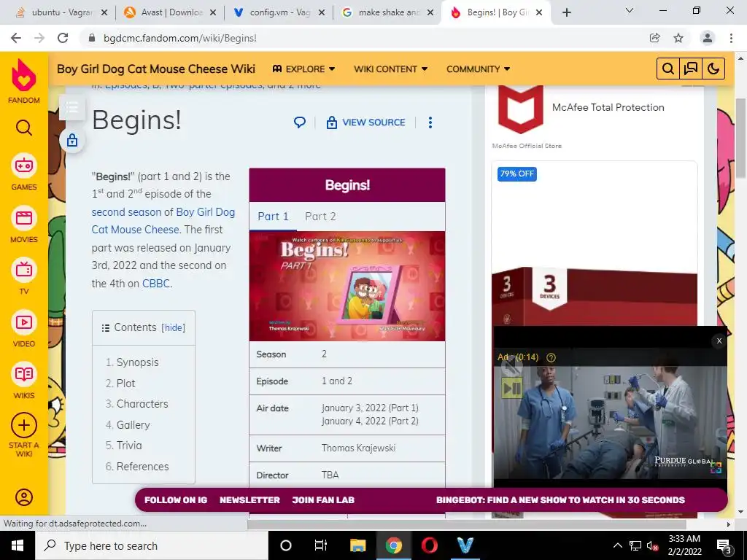Switch to the 'make shake and' Google tab

point(388,12)
